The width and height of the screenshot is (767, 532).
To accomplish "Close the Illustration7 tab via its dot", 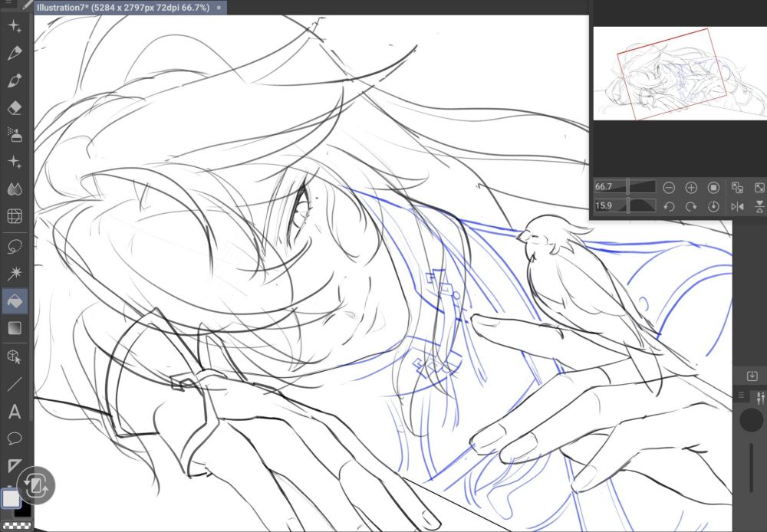I will 219,8.
